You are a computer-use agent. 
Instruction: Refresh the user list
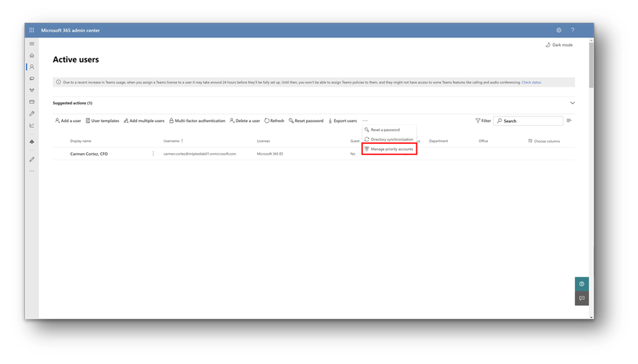[x=274, y=121]
